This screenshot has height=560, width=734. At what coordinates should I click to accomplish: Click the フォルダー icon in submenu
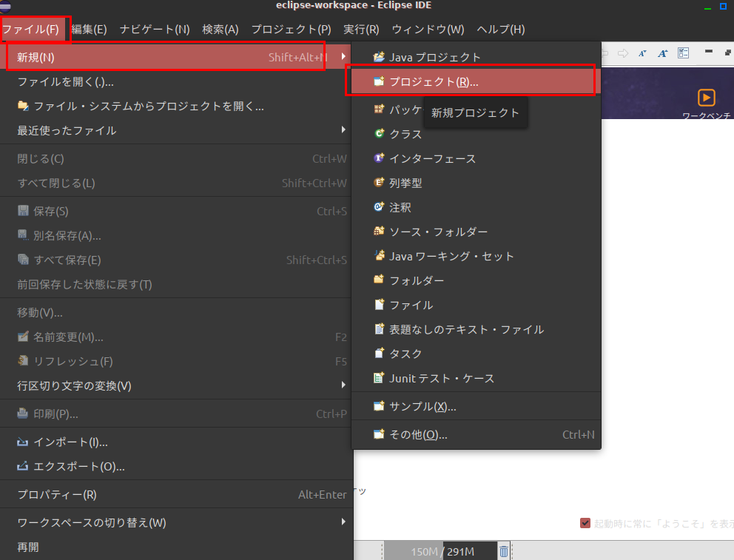379,280
